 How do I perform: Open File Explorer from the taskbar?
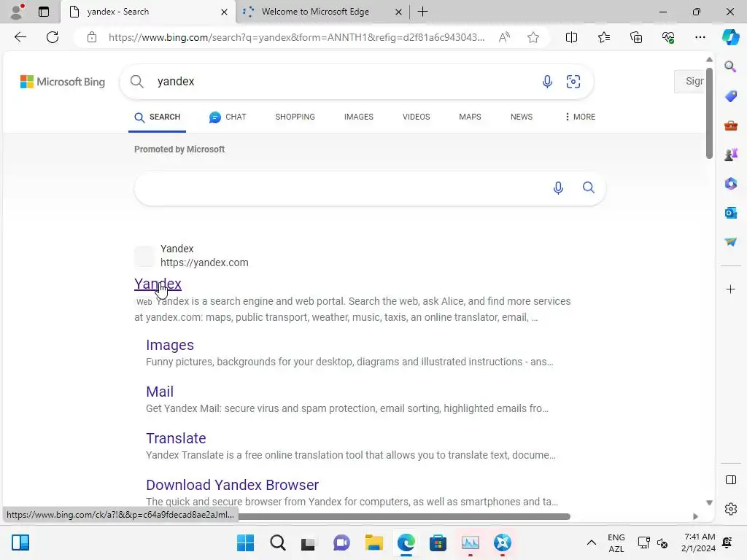(x=374, y=542)
